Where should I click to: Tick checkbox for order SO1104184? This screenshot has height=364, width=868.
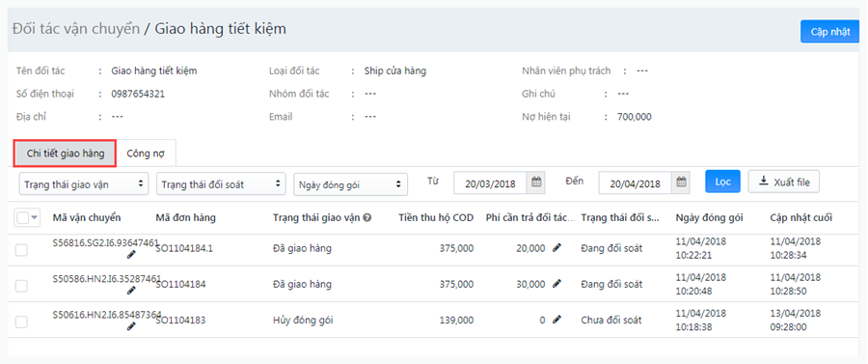pyautogui.click(x=21, y=286)
